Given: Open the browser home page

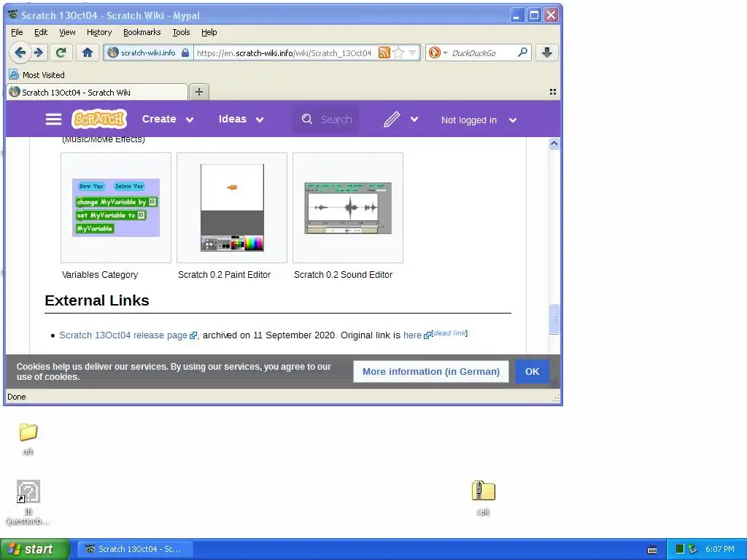Looking at the screenshot, I should pyautogui.click(x=88, y=52).
